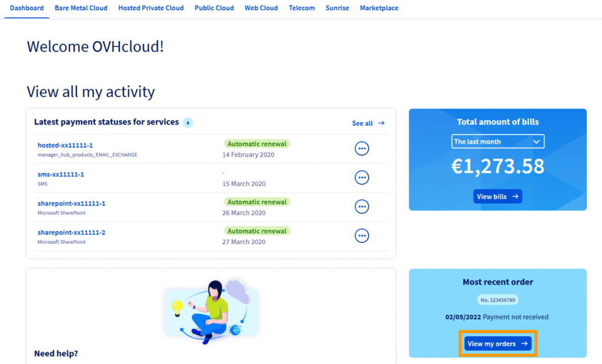Click the €1,273.58 total bills amount
Viewport: 602px width, 364px height.
click(497, 166)
